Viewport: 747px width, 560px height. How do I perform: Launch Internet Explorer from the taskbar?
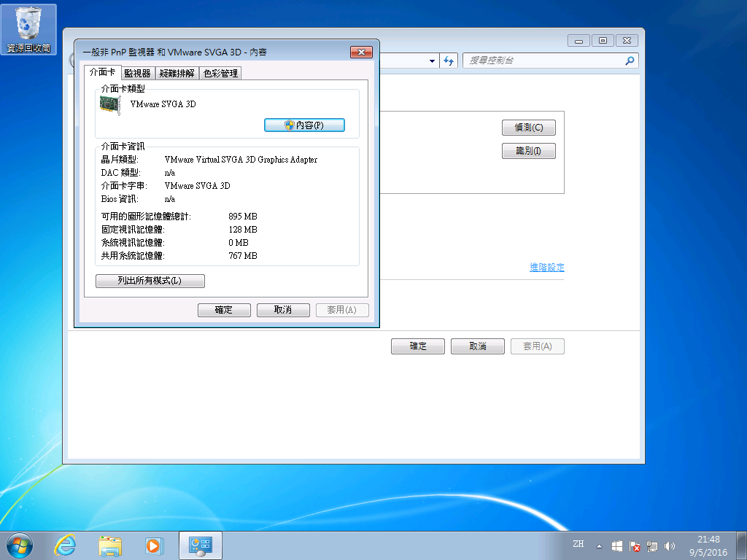(64, 545)
